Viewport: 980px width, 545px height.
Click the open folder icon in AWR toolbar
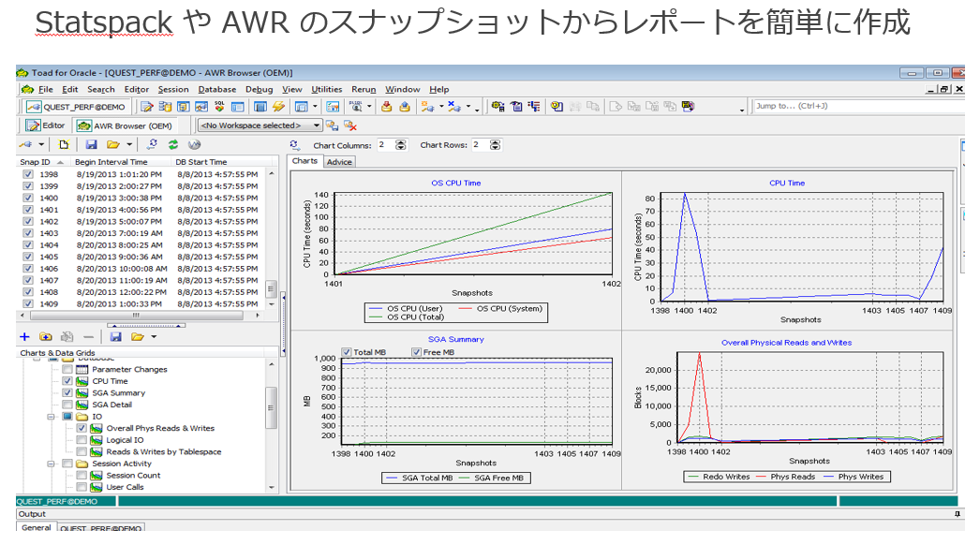coord(113,145)
